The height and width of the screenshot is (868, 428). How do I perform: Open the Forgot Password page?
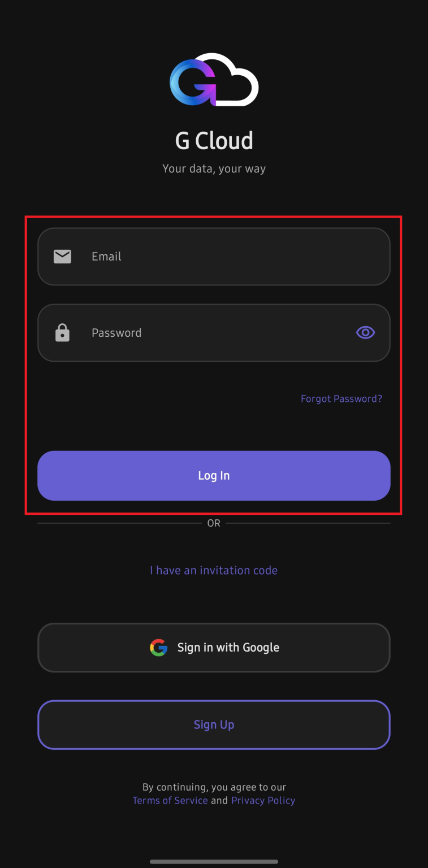click(341, 398)
